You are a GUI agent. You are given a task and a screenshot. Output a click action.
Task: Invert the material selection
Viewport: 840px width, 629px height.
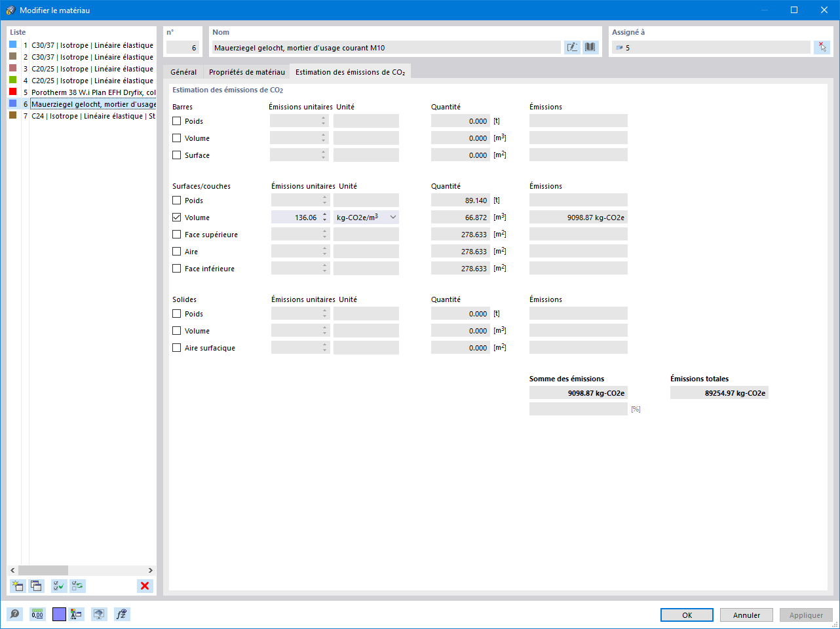click(78, 586)
